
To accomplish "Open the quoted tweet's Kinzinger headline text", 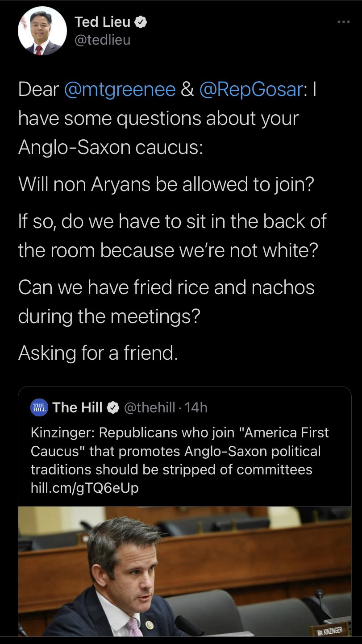I will [x=179, y=451].
